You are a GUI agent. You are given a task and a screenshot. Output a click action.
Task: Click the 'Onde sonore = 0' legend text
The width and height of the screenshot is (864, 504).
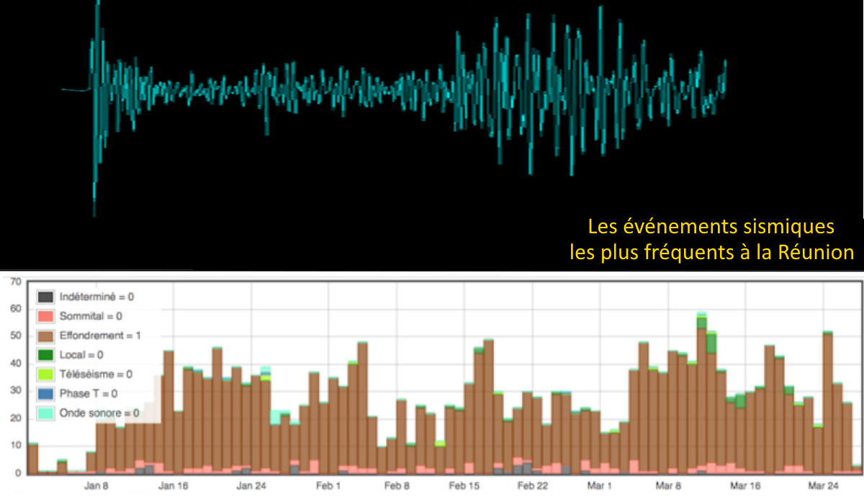coord(99,413)
